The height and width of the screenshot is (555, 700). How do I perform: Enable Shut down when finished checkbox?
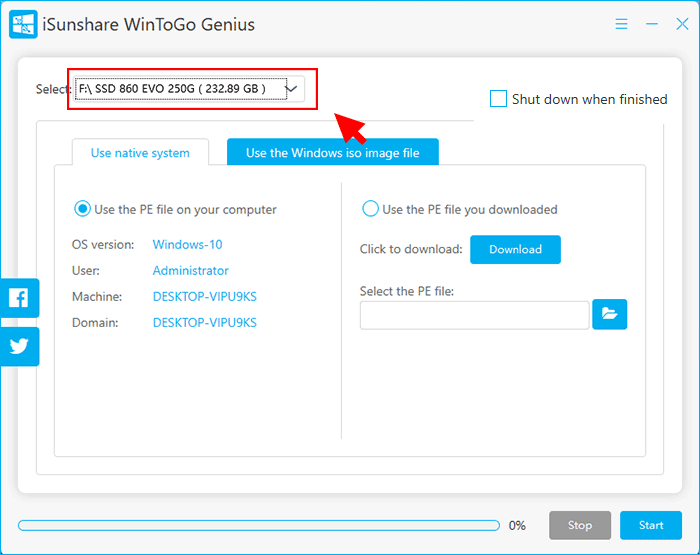coord(498,99)
